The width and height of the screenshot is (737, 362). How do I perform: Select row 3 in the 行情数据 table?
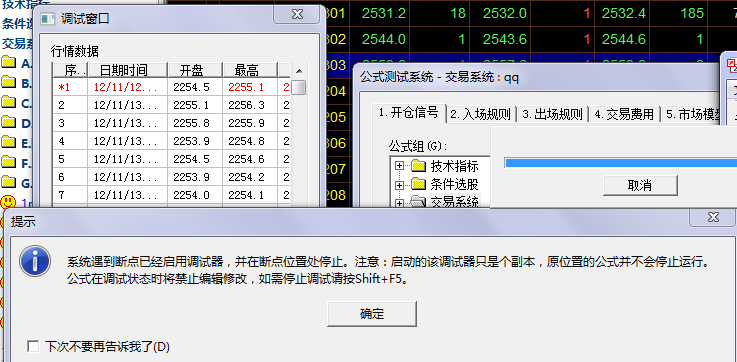coord(171,123)
